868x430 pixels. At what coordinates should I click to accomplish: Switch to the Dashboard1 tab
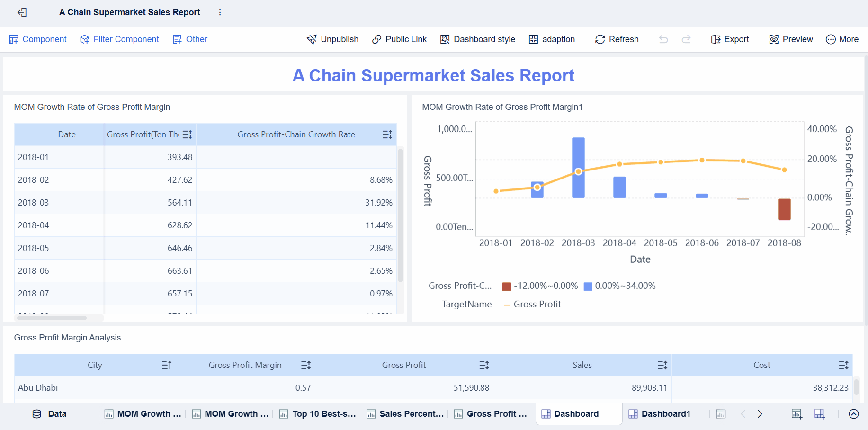pyautogui.click(x=659, y=414)
